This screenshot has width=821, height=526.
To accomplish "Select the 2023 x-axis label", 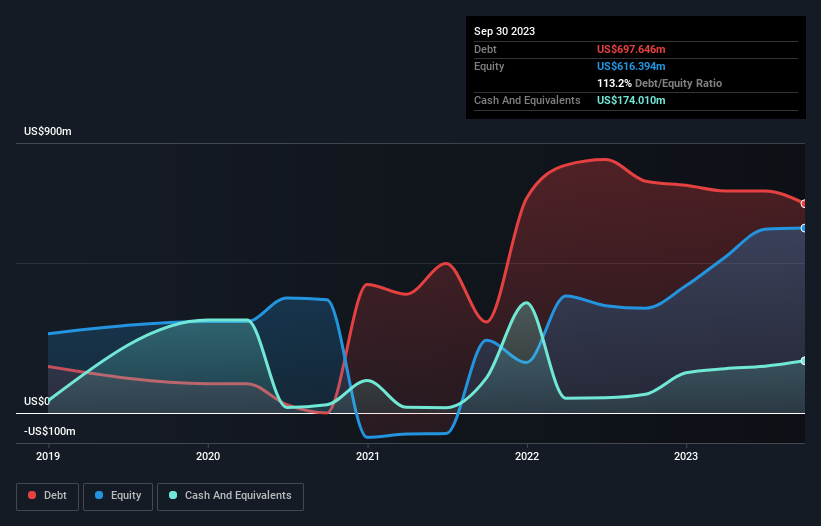I will pyautogui.click(x=686, y=456).
